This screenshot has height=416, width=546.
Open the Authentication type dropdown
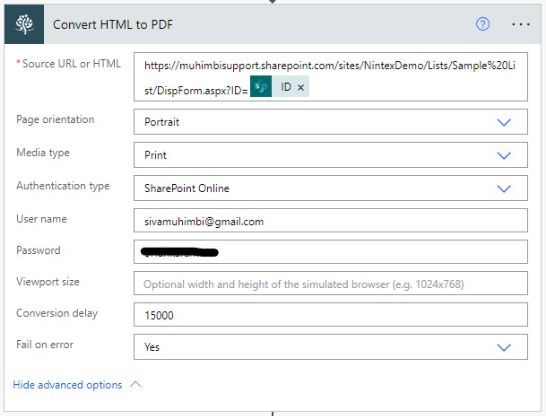click(x=330, y=188)
